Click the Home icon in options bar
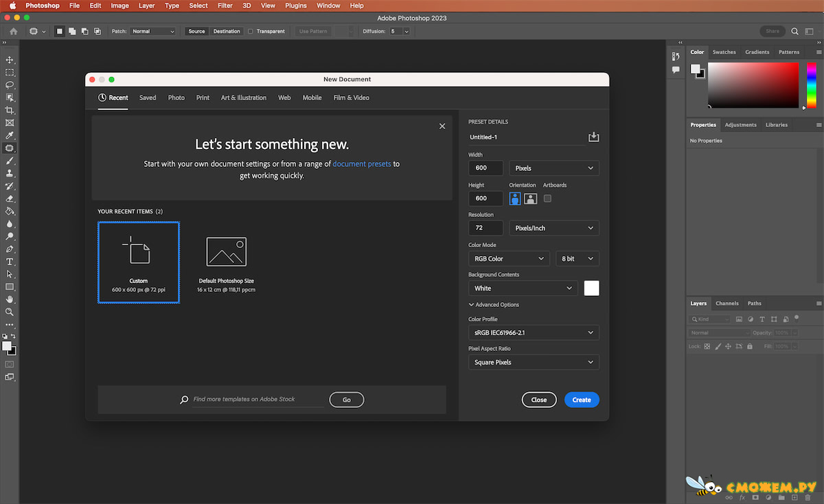This screenshot has width=824, height=504. tap(13, 31)
